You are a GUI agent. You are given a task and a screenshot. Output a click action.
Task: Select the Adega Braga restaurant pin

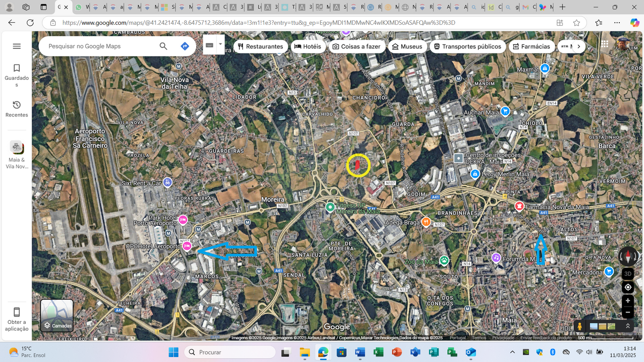click(426, 222)
